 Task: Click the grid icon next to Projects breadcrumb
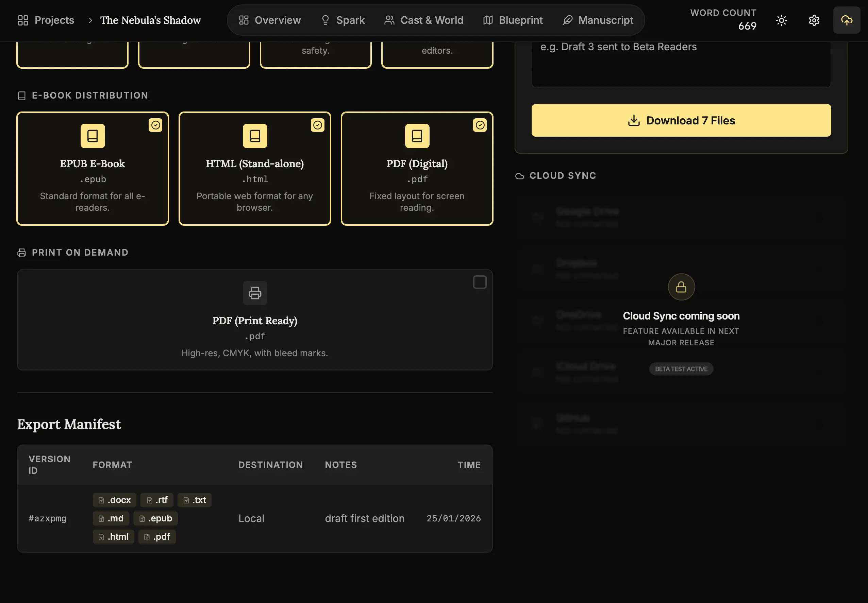pyautogui.click(x=23, y=20)
